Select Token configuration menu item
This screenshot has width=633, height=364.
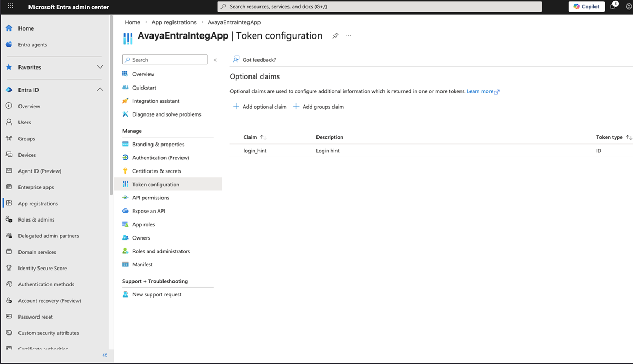pyautogui.click(x=168, y=184)
